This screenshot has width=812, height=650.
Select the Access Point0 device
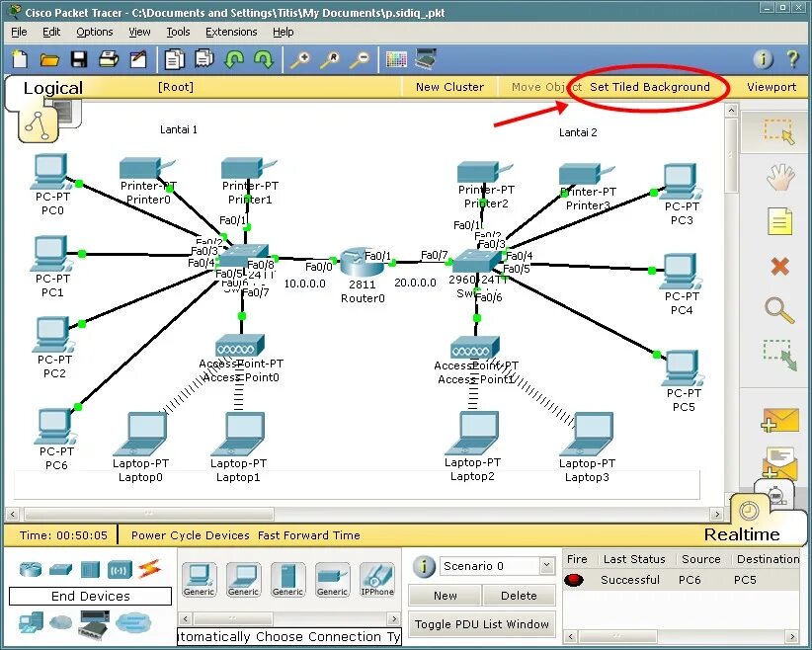[240, 345]
